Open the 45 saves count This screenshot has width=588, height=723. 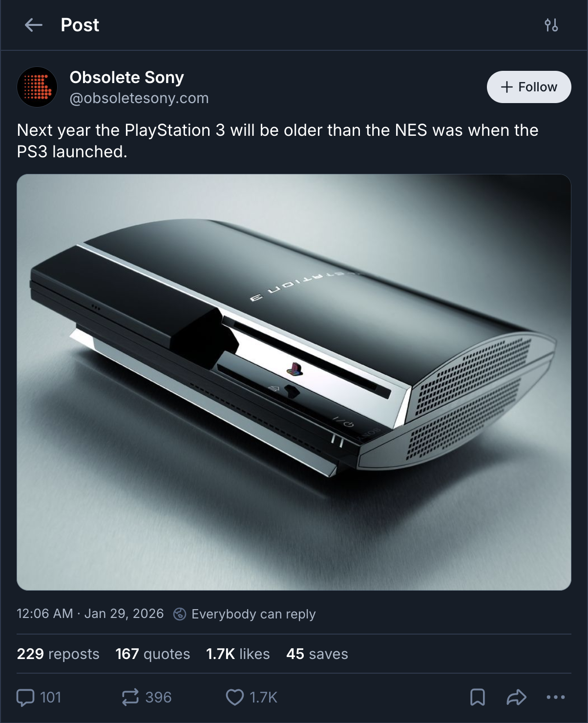pos(317,654)
